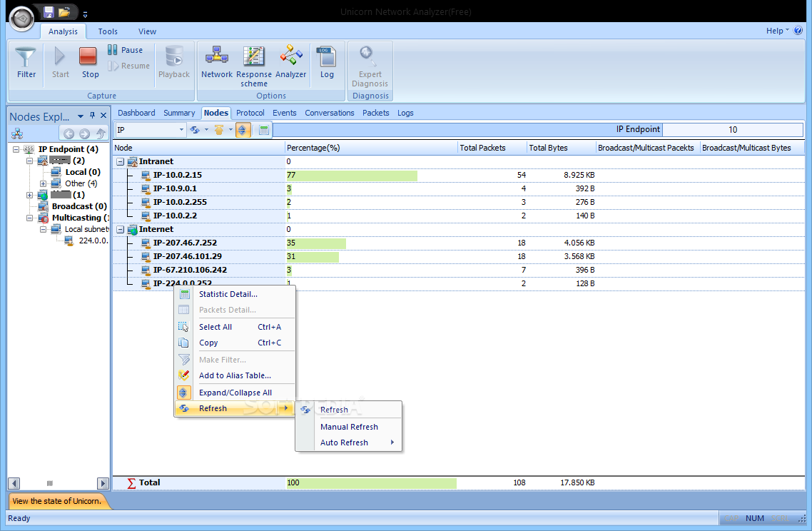Open the Nodes Explorer panel menu arrow

click(x=80, y=116)
